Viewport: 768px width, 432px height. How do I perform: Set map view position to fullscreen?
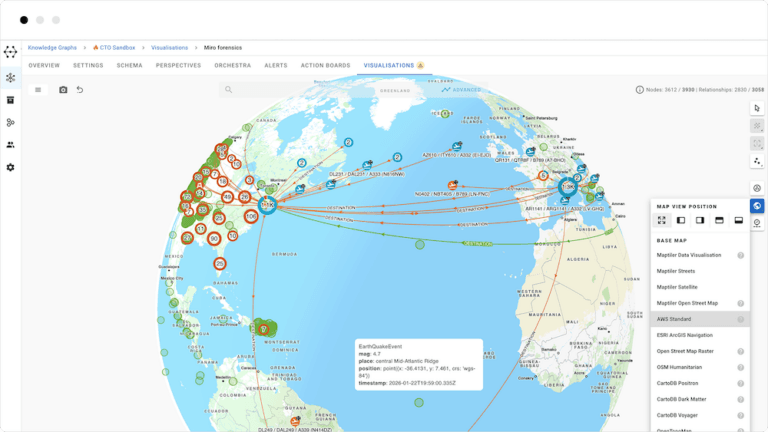[662, 220]
